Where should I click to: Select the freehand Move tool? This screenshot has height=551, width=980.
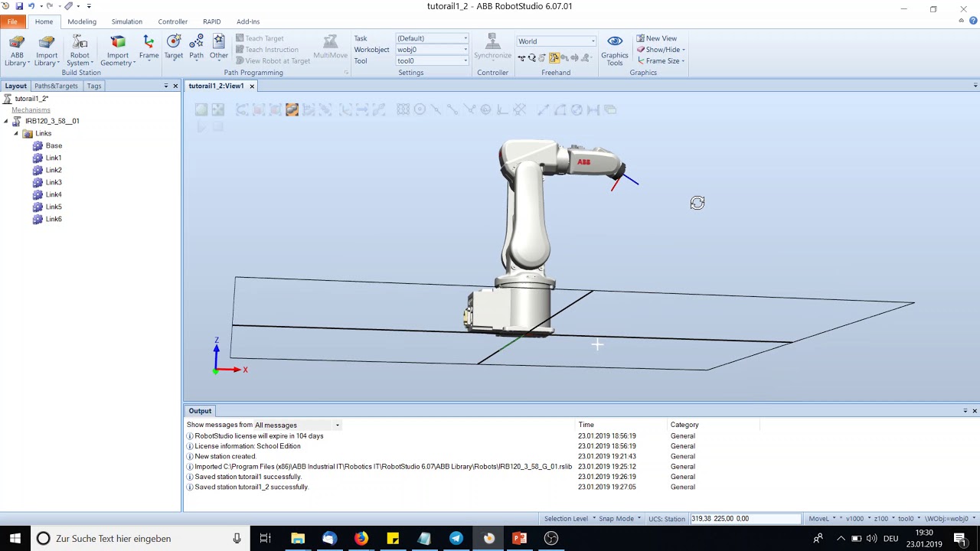coord(521,58)
